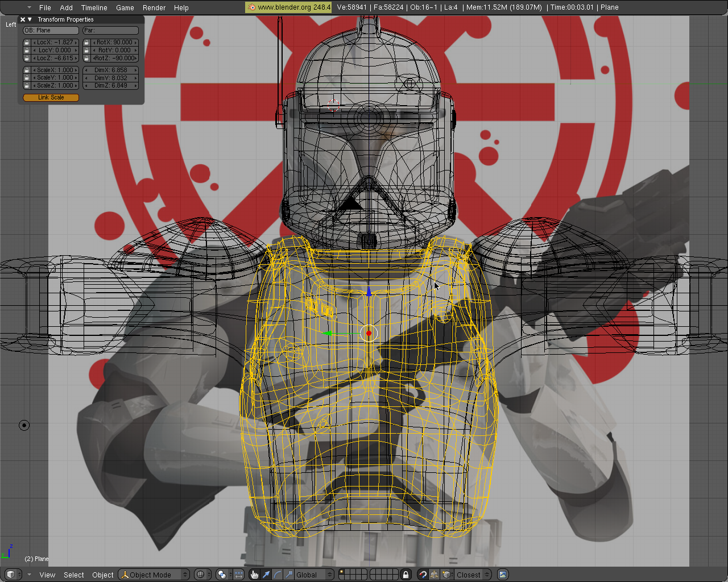Open the File menu
This screenshot has width=728, height=582.
pos(45,7)
